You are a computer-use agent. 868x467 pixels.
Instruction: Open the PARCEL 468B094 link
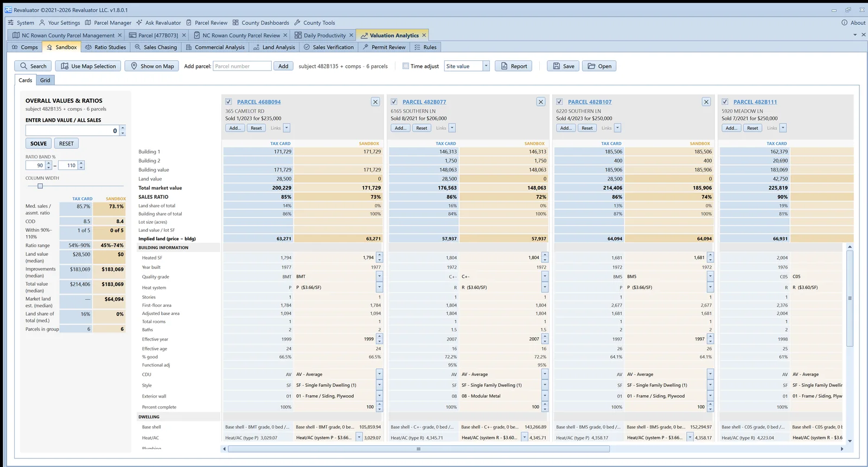(259, 102)
